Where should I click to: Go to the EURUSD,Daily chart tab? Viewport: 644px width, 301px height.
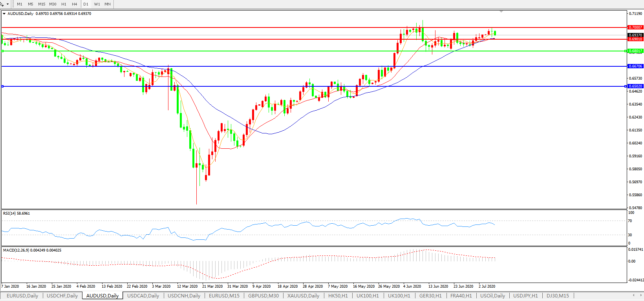[x=22, y=296]
